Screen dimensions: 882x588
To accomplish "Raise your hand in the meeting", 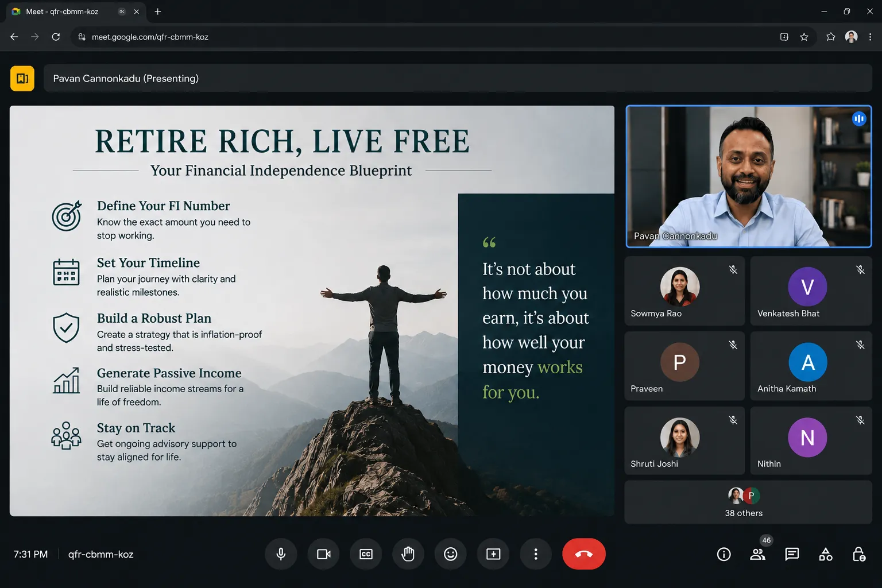I will [x=408, y=554].
